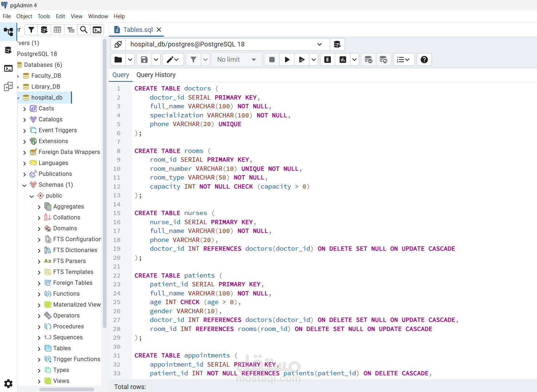Screen dimensions: 537x392
Task: Click the Commit transaction icon
Action: tap(368, 60)
